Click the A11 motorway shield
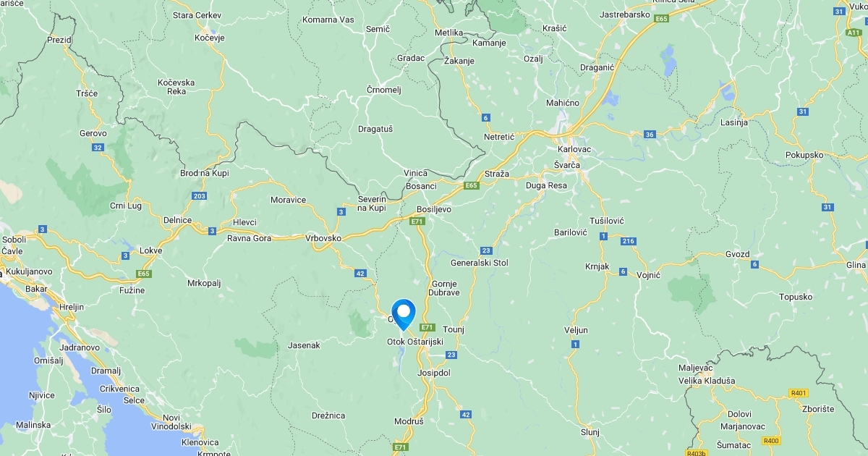 coord(853,33)
